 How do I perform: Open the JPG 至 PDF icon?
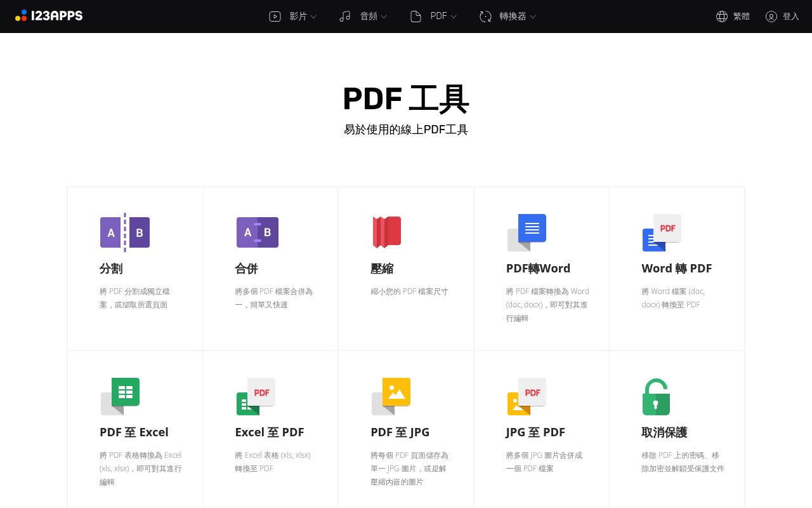[x=527, y=396]
